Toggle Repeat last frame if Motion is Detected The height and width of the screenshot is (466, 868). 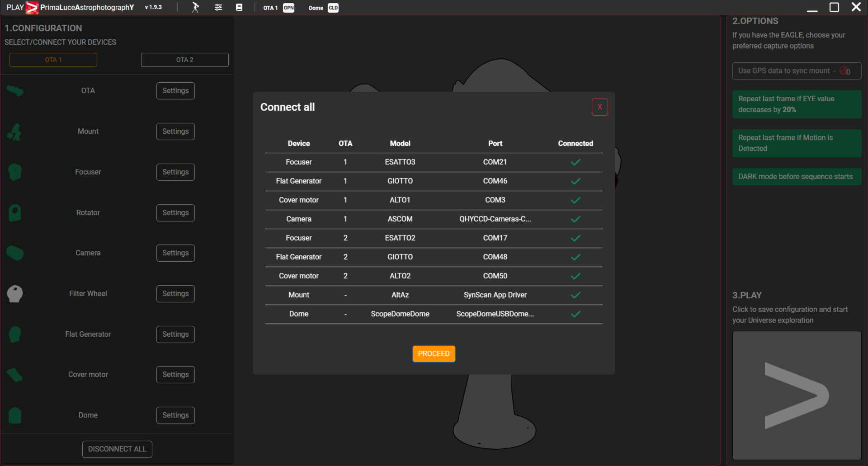click(x=797, y=143)
